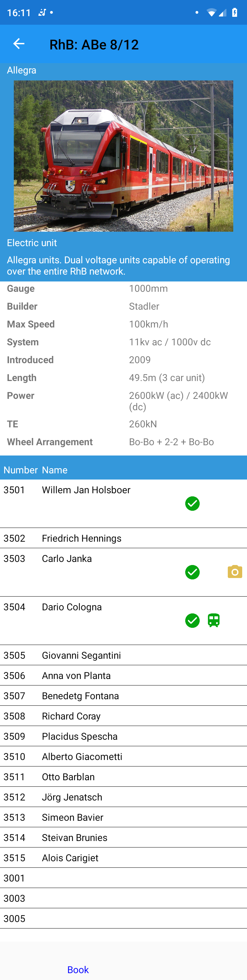Open the Book link
The width and height of the screenshot is (247, 980).
click(78, 969)
